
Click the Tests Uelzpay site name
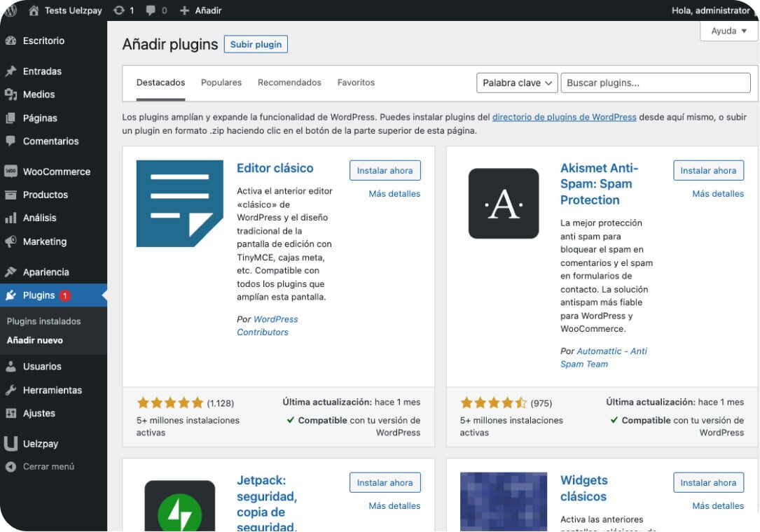[x=73, y=10]
